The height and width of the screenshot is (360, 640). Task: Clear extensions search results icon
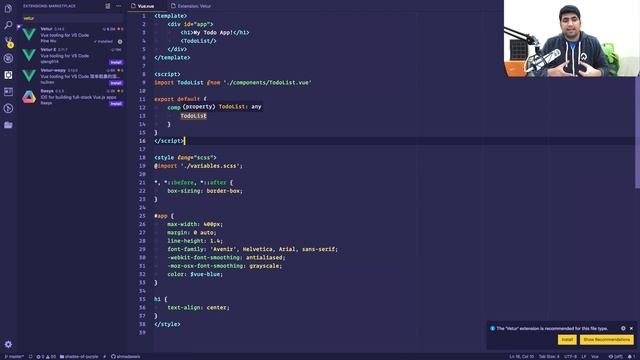coord(108,6)
